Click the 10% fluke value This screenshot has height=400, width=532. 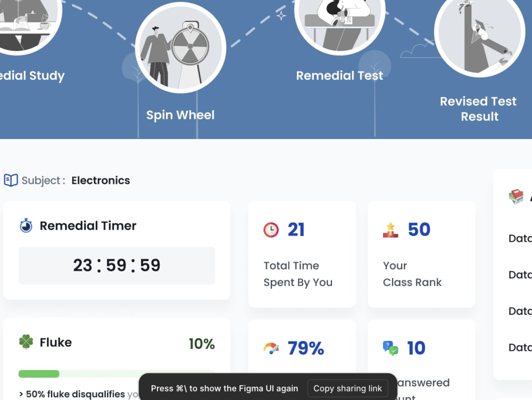point(202,344)
